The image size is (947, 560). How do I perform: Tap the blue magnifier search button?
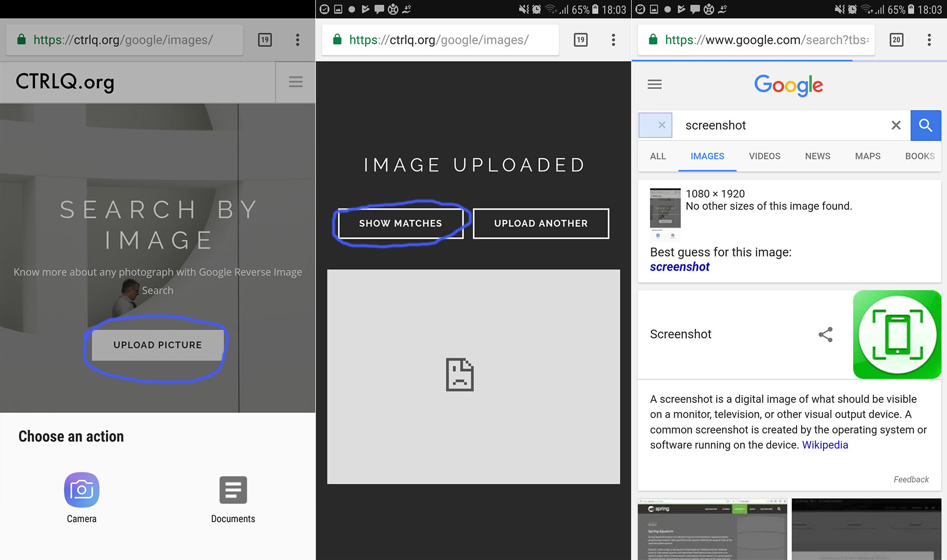tap(926, 125)
